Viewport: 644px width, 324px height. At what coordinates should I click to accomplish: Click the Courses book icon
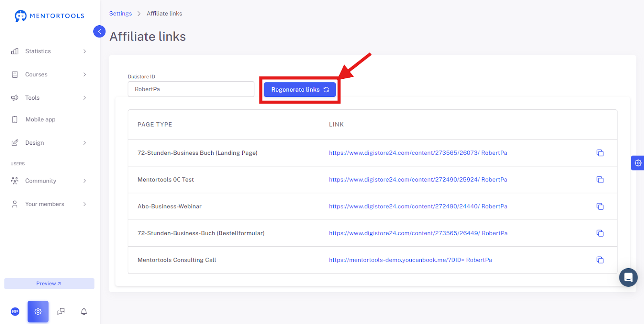pos(15,74)
